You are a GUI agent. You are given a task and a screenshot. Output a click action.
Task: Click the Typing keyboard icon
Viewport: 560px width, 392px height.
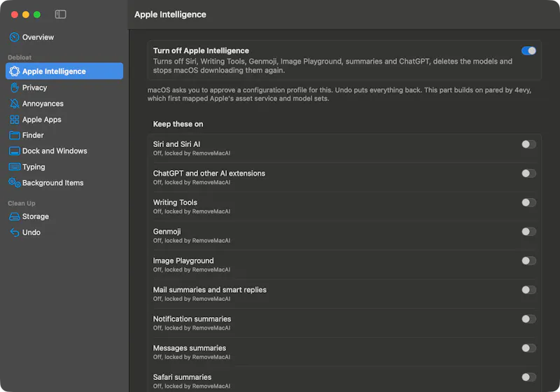coord(14,167)
